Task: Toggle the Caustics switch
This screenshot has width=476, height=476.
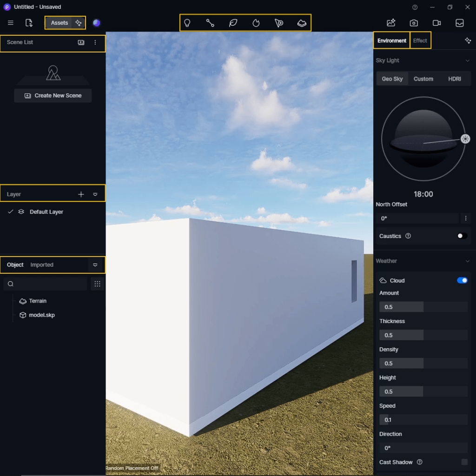Action: 462,236
